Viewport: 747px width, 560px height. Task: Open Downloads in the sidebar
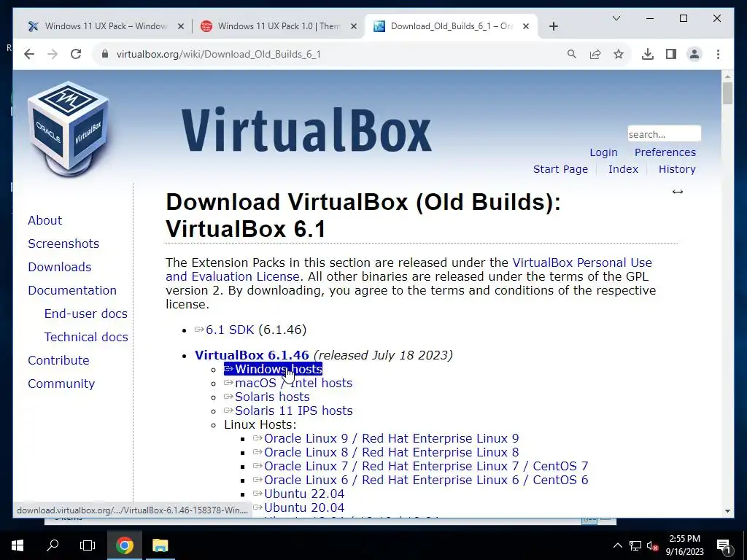point(60,267)
